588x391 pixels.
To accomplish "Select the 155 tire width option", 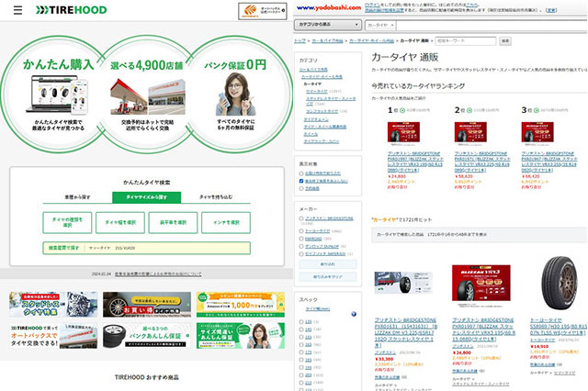I will 301,337.
